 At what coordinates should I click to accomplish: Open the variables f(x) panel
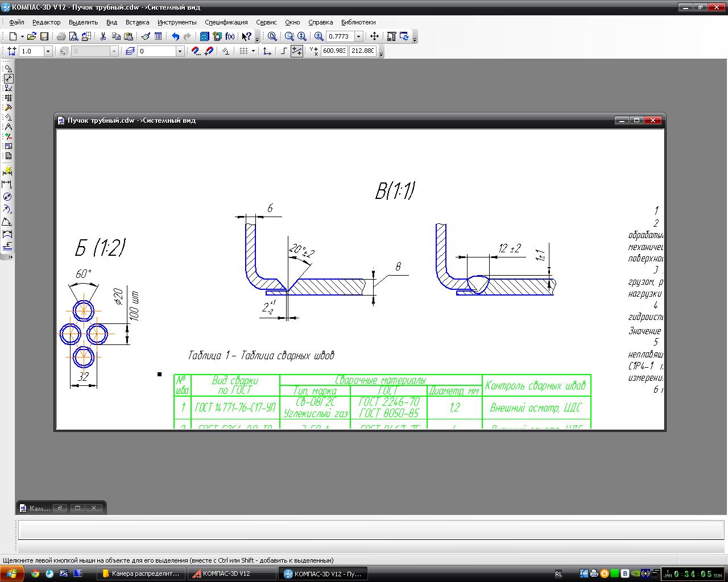(x=230, y=36)
